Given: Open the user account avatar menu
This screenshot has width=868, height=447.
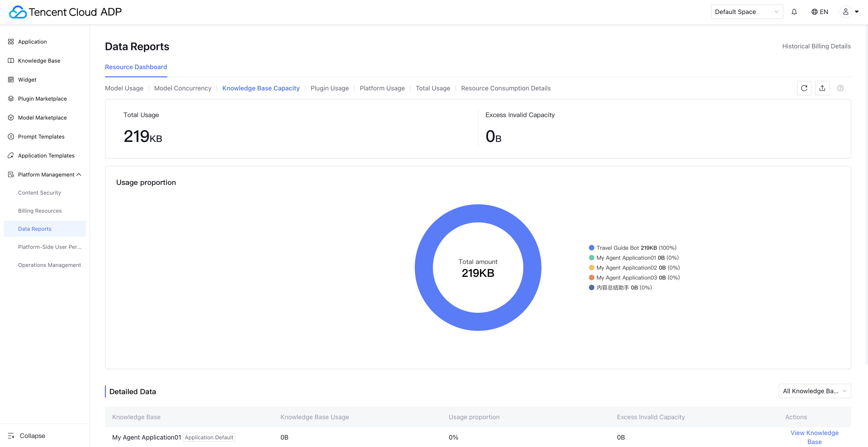Looking at the screenshot, I should click(846, 12).
